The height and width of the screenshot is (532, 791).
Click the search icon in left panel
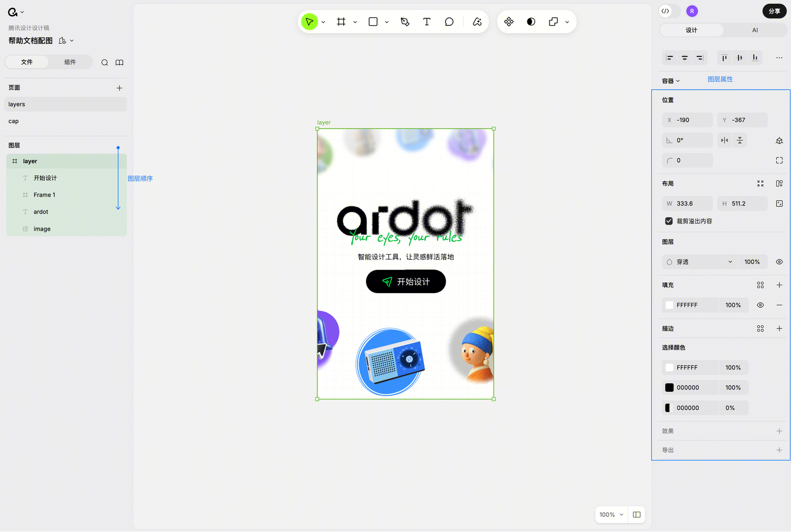[104, 62]
